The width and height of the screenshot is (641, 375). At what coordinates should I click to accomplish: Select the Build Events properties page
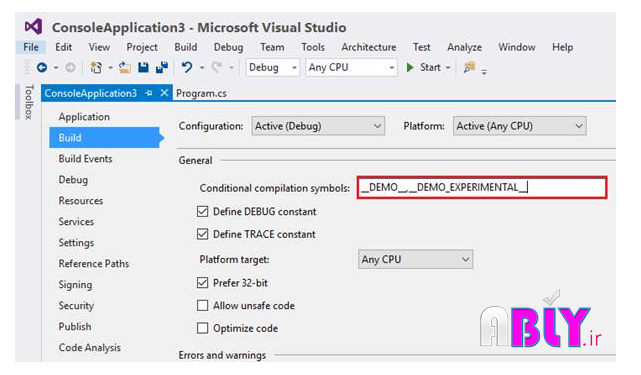pyautogui.click(x=85, y=159)
